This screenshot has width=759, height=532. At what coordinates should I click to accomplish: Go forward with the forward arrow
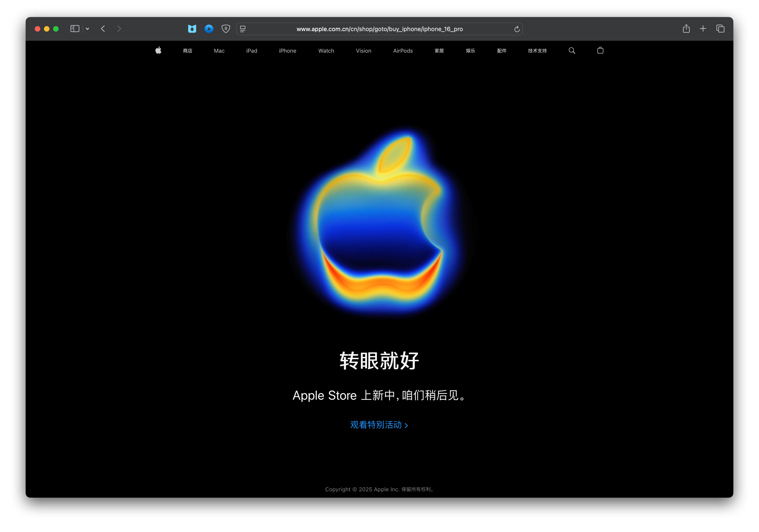tap(119, 29)
